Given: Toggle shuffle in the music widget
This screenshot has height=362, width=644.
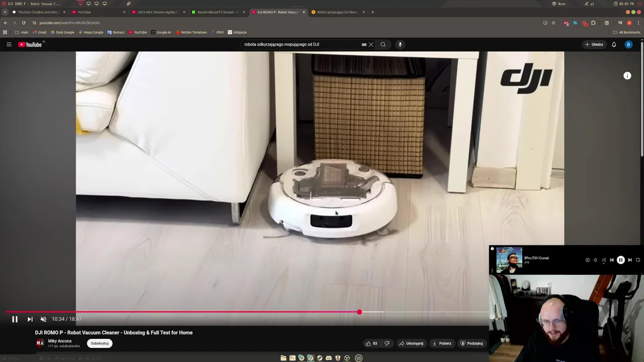Looking at the screenshot, I should [x=604, y=260].
